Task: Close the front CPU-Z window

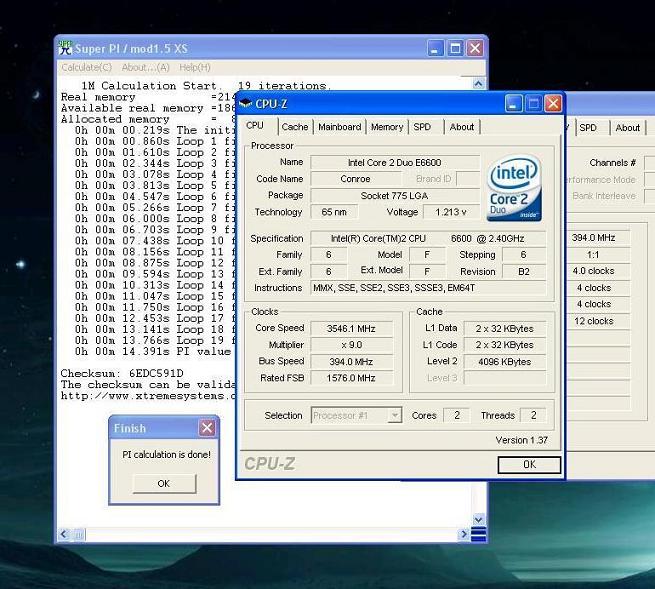Action: coord(553,104)
